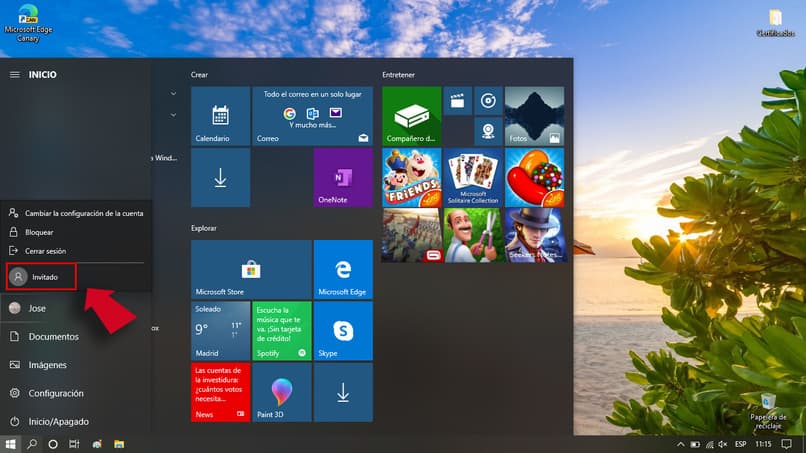Select the Papelera de reciclaje desktop icon
Screen dimensions: 806x453
(768, 411)
